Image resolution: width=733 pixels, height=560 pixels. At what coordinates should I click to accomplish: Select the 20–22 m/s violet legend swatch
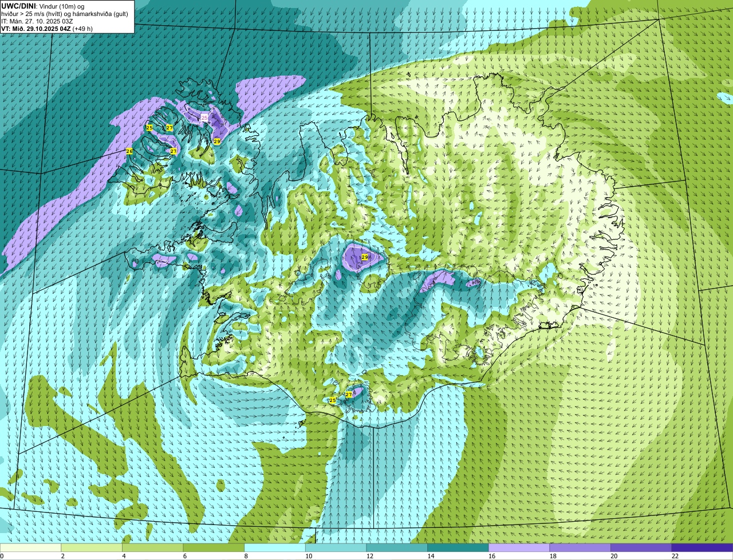641,547
